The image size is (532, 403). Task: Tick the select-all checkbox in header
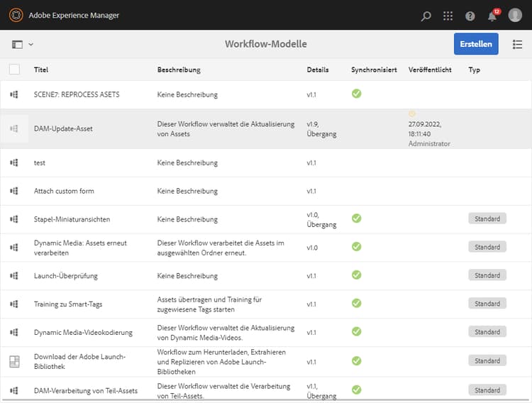point(15,70)
